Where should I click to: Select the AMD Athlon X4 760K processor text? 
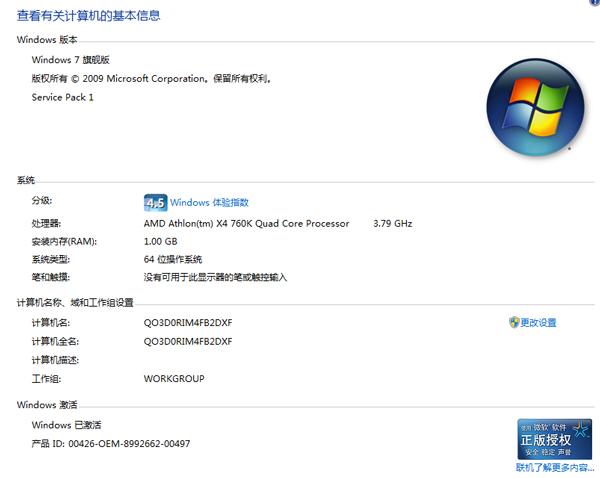[246, 224]
